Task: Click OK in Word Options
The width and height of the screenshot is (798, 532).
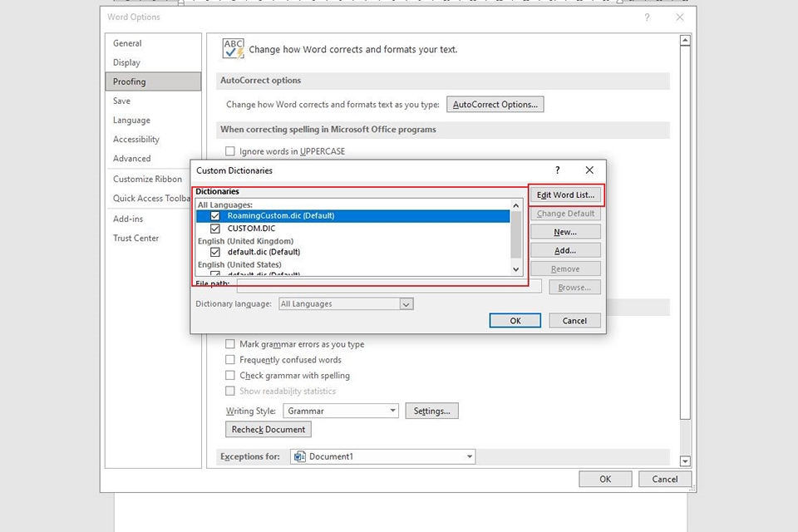Action: point(605,479)
